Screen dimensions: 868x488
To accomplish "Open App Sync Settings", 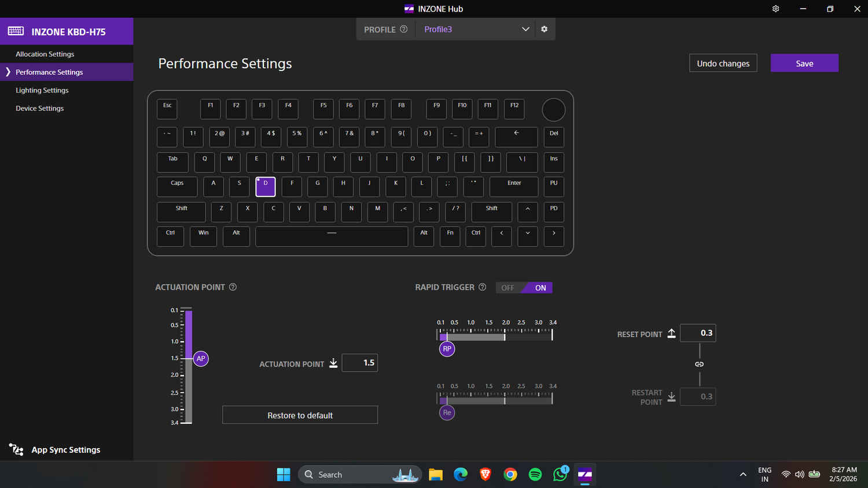I will 65,450.
